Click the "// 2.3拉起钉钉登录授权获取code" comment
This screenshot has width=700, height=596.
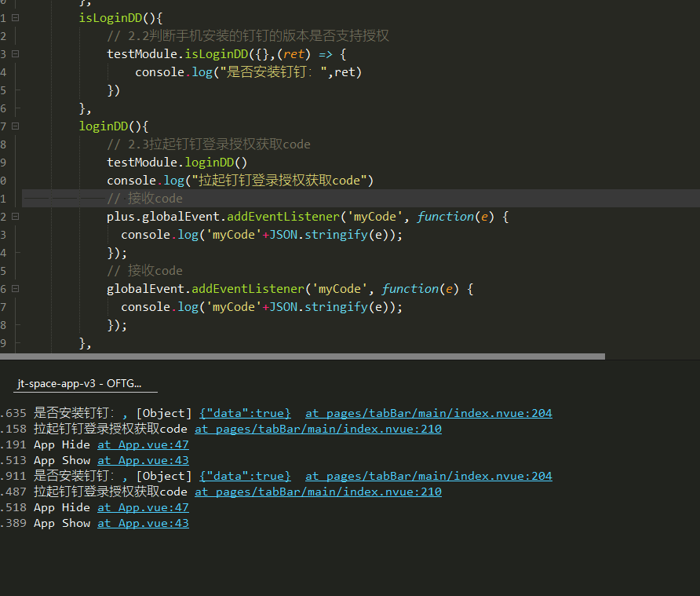point(208,144)
